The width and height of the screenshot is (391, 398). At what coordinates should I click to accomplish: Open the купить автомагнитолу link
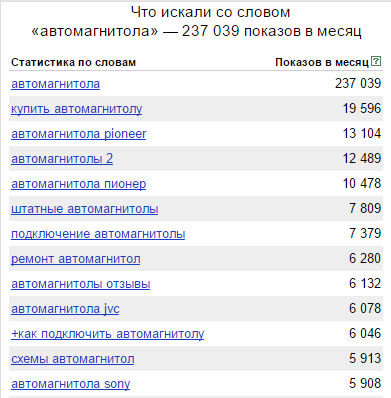click(77, 109)
